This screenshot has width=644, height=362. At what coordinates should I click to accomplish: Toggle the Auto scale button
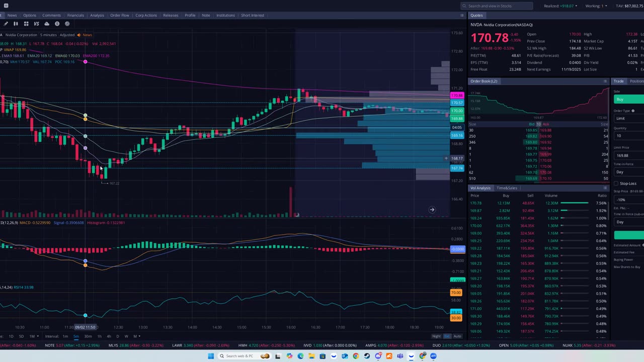(457, 336)
